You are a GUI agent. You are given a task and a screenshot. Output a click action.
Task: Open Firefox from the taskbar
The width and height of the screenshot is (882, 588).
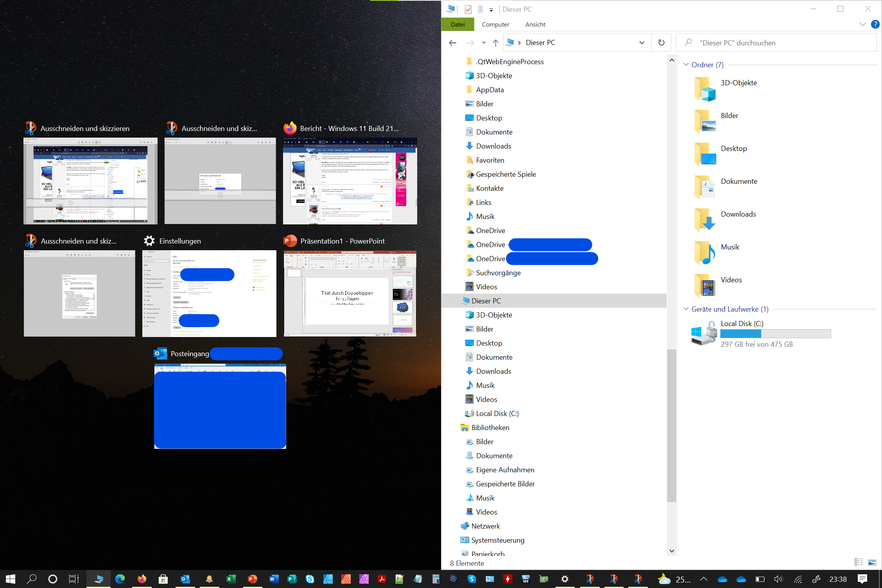tap(142, 579)
